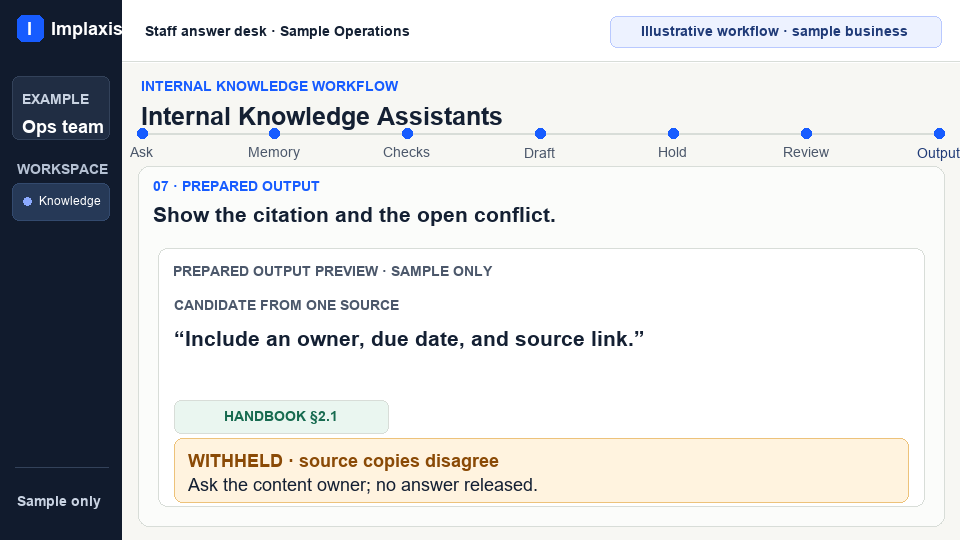Switch to the Review step

pyautogui.click(x=806, y=133)
